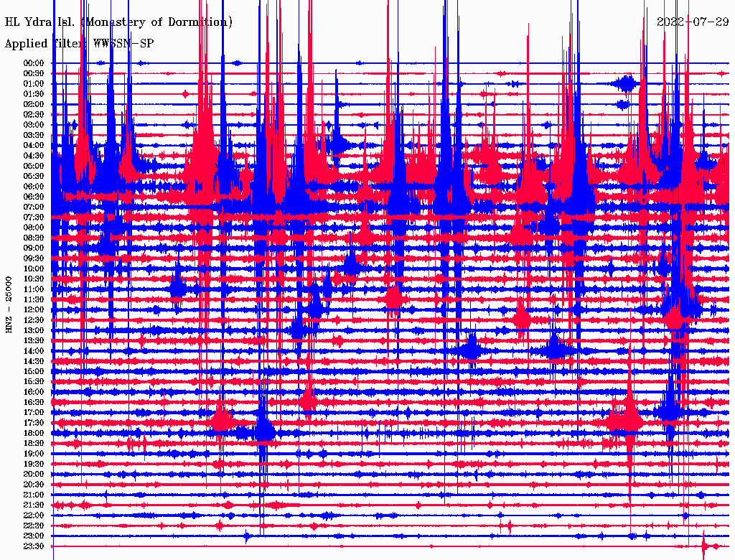Select the 00:30 time label
The image size is (735, 560).
point(33,74)
